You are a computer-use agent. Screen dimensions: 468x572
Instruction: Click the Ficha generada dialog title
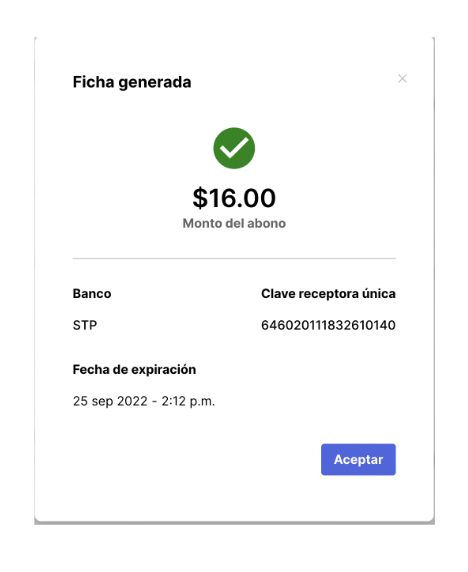(132, 82)
